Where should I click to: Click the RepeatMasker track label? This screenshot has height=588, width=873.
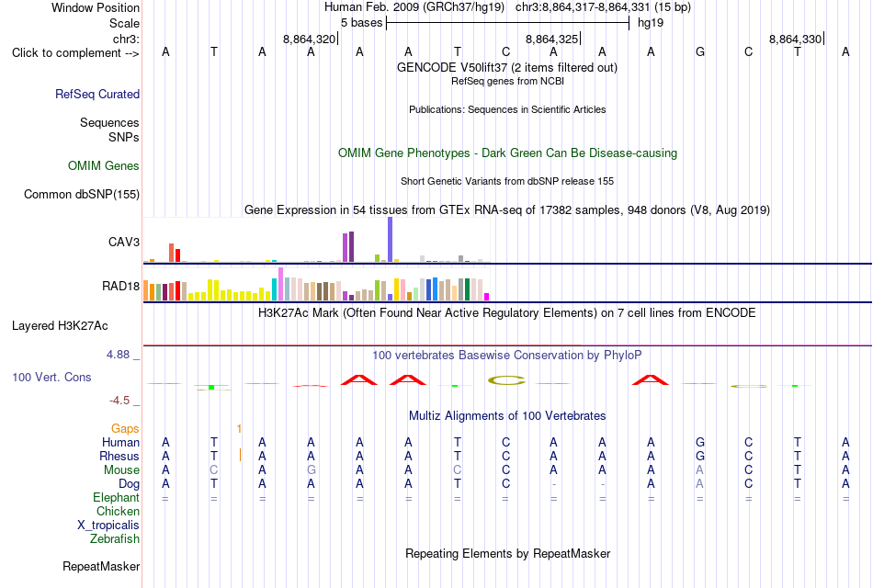point(101,566)
